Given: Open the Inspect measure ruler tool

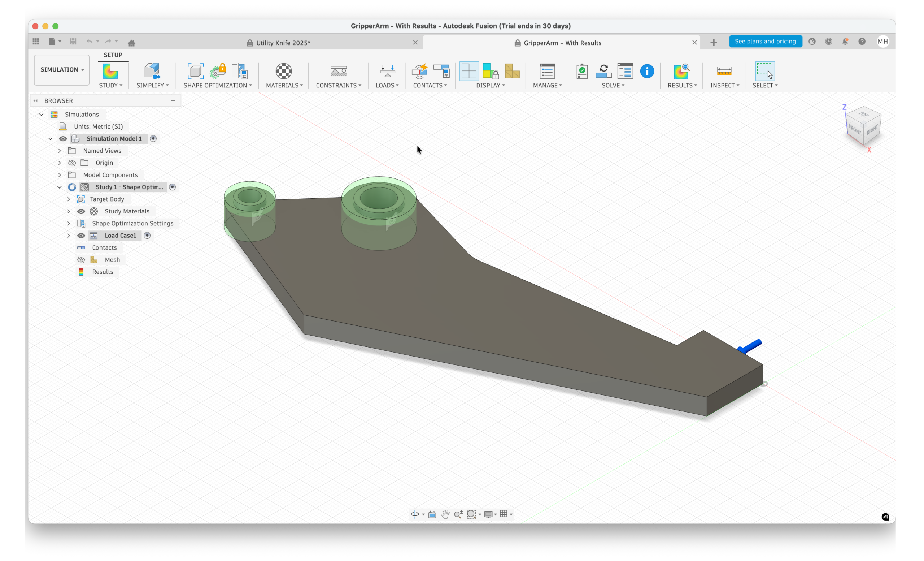Looking at the screenshot, I should pyautogui.click(x=724, y=71).
